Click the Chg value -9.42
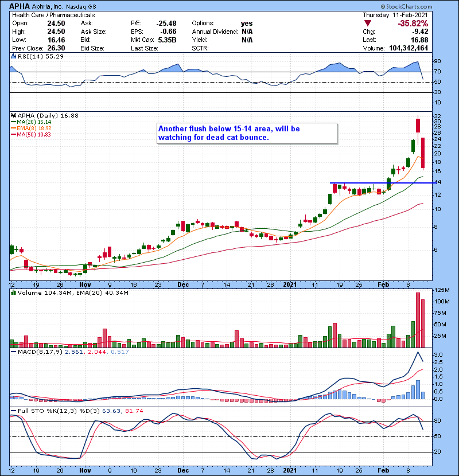This screenshot has height=476, width=459. (420, 32)
